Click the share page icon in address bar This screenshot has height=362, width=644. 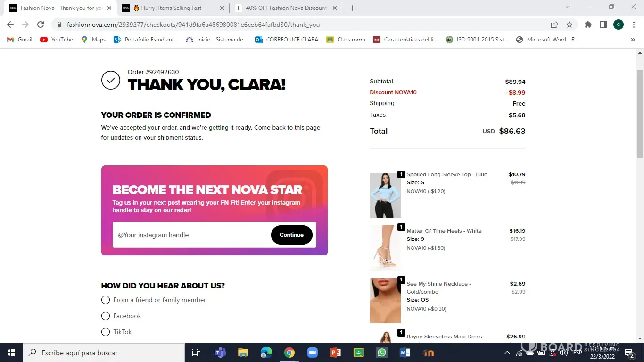pos(554,25)
